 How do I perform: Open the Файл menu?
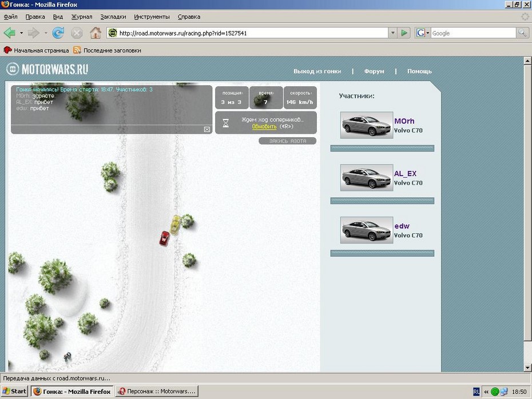tap(10, 17)
